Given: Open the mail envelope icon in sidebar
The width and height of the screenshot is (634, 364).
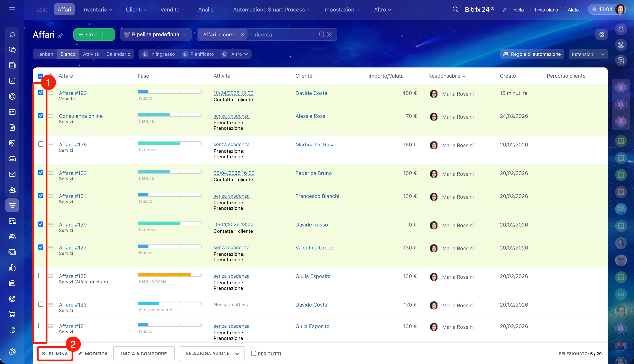Looking at the screenshot, I should [x=12, y=174].
